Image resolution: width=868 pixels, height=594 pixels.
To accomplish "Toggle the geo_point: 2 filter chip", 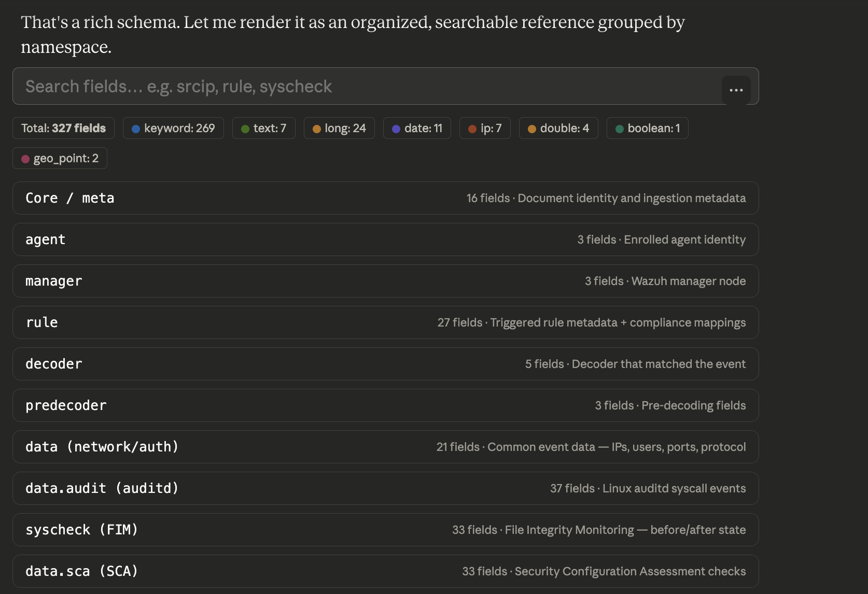I will [59, 158].
